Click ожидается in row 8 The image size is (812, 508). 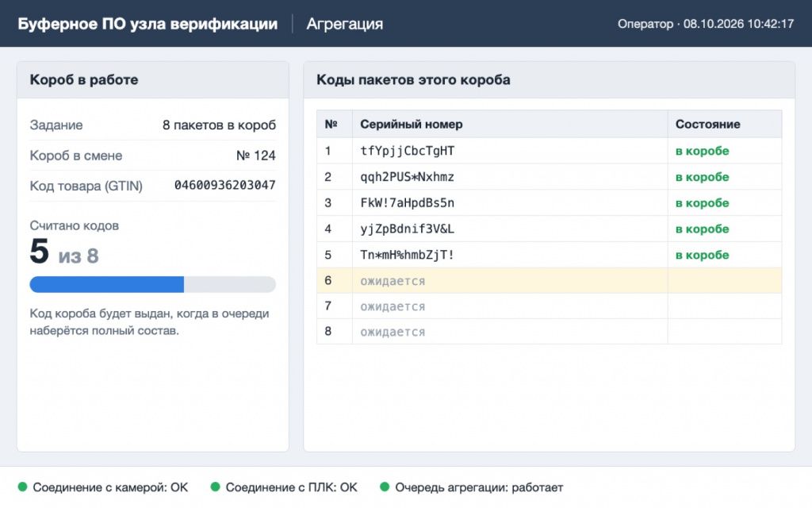(x=393, y=332)
